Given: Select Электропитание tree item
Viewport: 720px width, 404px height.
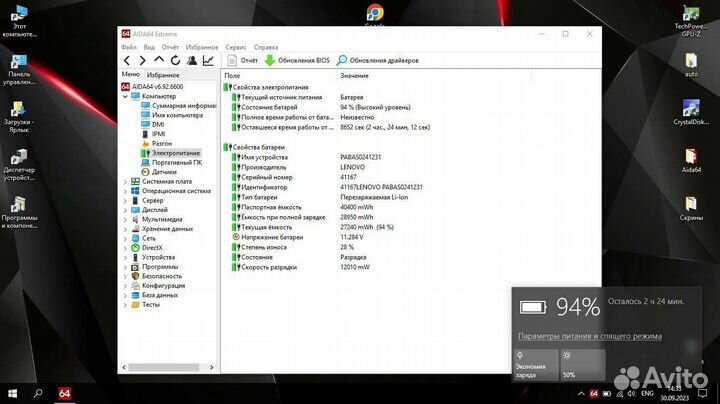Looking at the screenshot, I should click(x=171, y=153).
